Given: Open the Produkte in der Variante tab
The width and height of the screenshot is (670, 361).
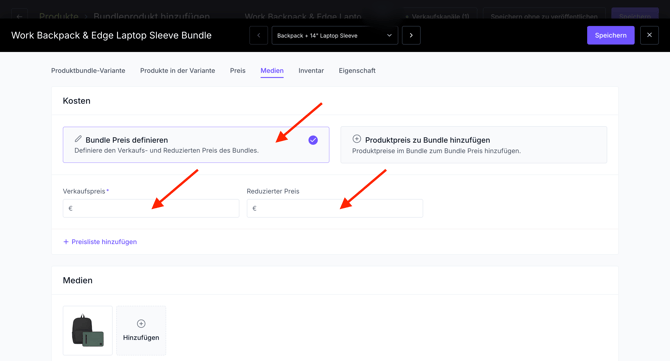Looking at the screenshot, I should (x=177, y=70).
